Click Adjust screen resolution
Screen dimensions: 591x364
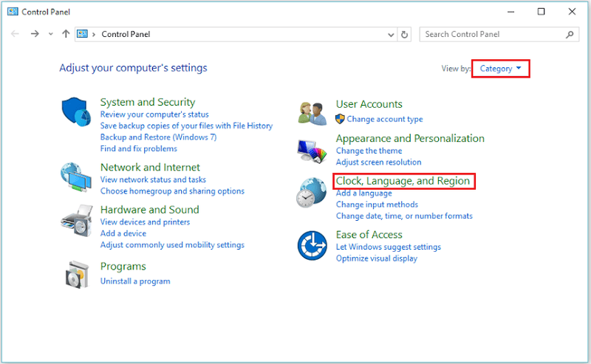click(x=379, y=162)
